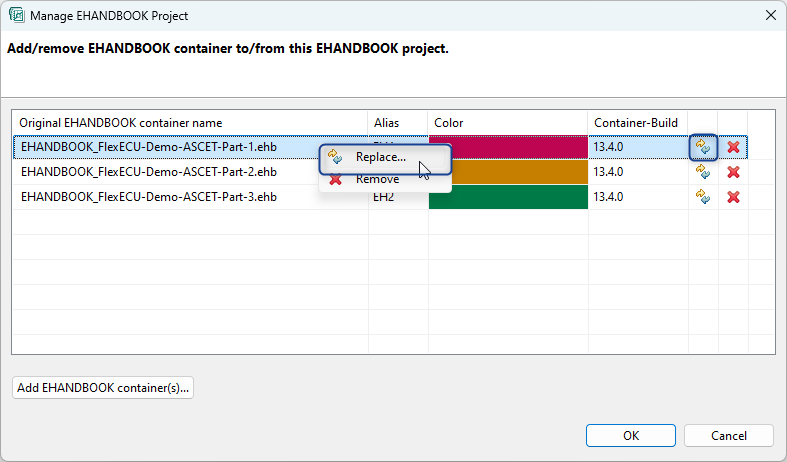Click red remove icon for ASCET-Part-1 row
Viewport: 787px width, 462px height.
[x=733, y=147]
